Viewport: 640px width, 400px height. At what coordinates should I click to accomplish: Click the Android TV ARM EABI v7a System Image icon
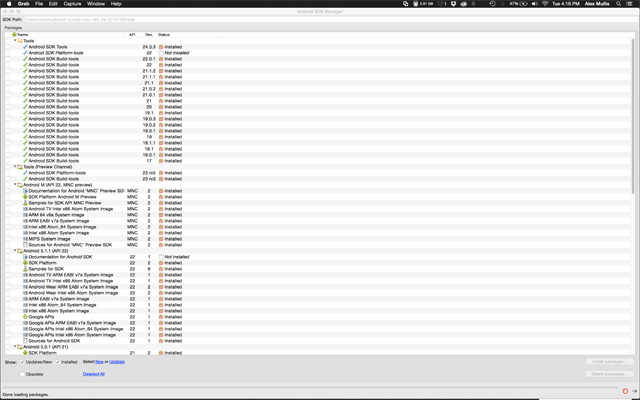tap(25, 275)
